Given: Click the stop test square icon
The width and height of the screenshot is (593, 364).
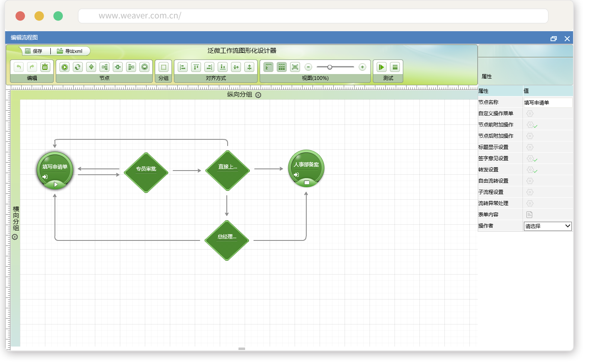Looking at the screenshot, I should point(395,67).
